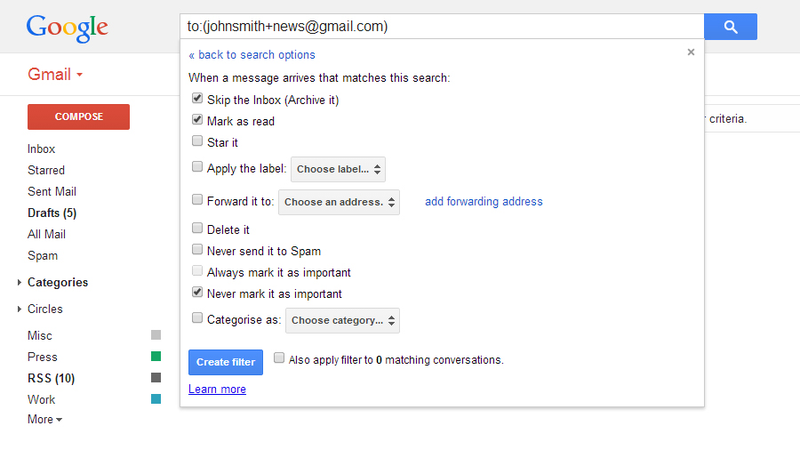Open the Gmail product dropdown
Viewport: 800px width, 450px height.
coord(55,74)
